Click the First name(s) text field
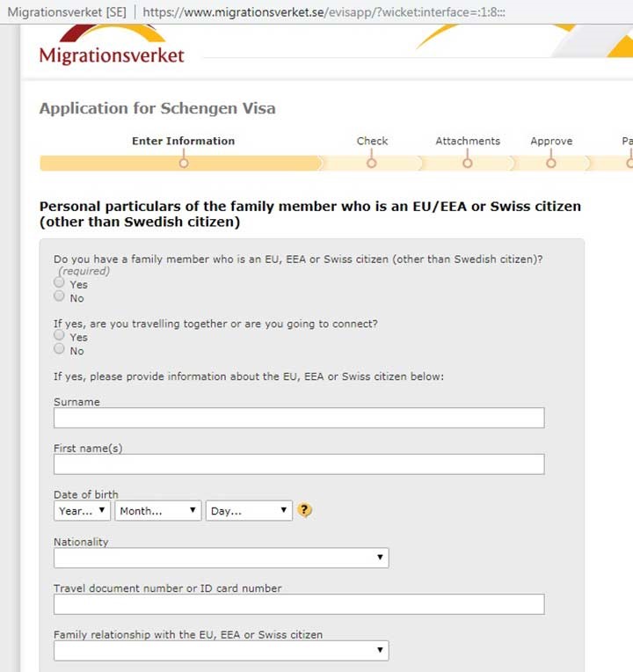 (x=299, y=464)
